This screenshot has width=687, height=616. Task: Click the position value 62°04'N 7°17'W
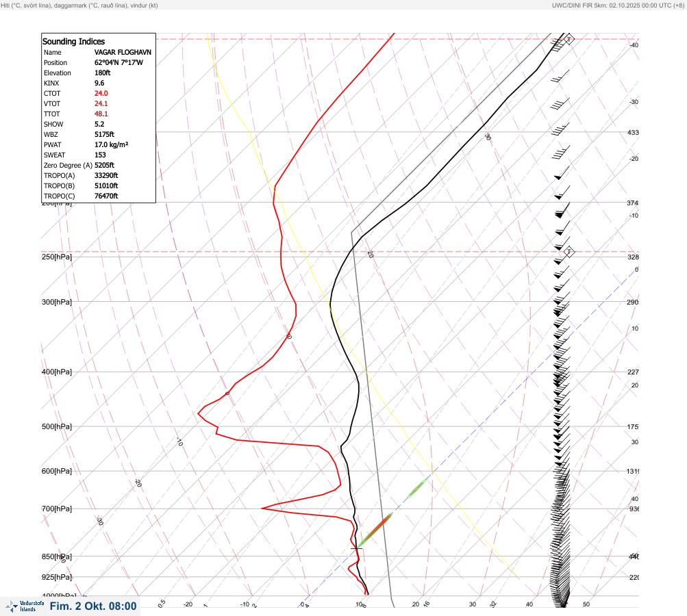(x=118, y=62)
